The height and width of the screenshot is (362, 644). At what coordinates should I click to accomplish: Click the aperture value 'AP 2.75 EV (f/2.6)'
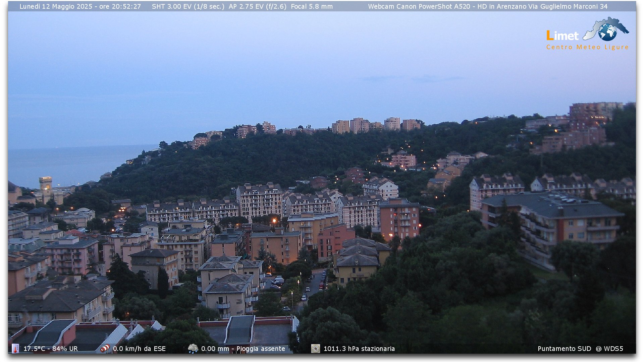pyautogui.click(x=258, y=6)
